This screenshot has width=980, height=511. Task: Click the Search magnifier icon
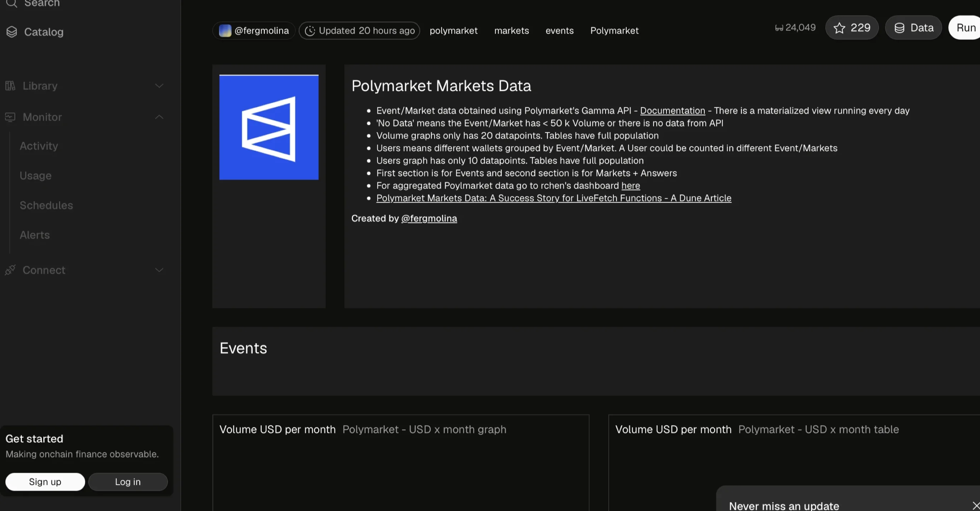12,4
